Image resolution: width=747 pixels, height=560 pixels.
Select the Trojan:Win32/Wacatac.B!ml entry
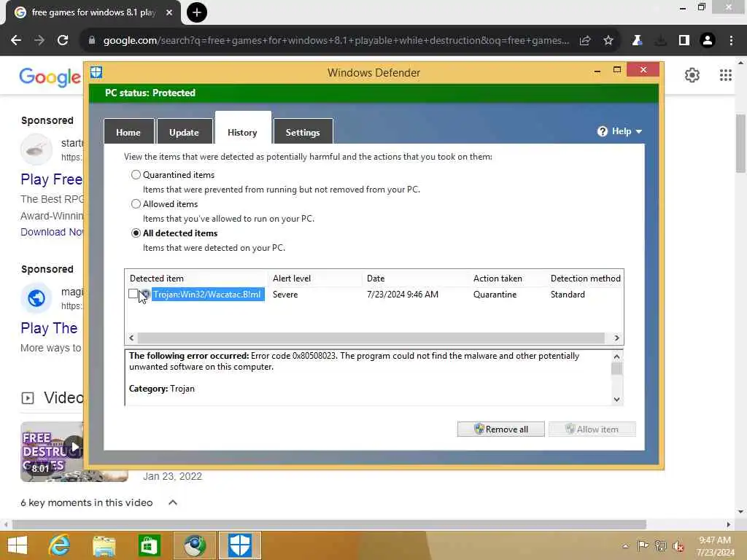pyautogui.click(x=207, y=295)
